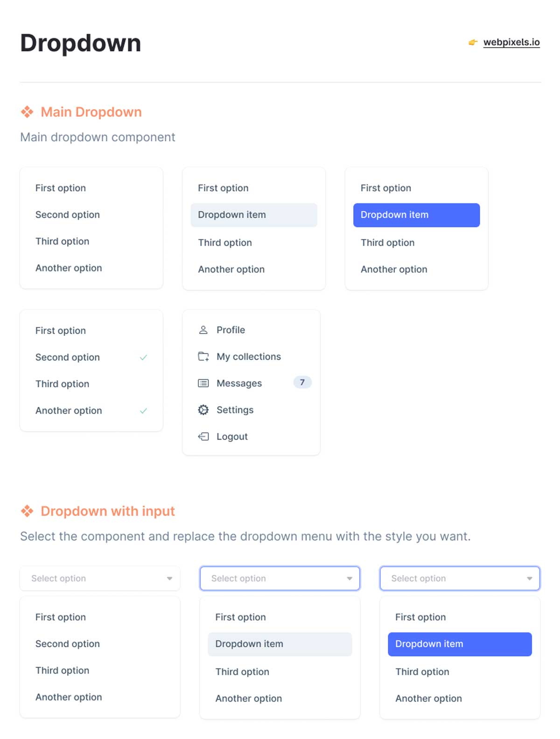Image resolution: width=560 pixels, height=739 pixels.
Task: Click the pointing hand emoji near webpixels.io
Action: 473,42
